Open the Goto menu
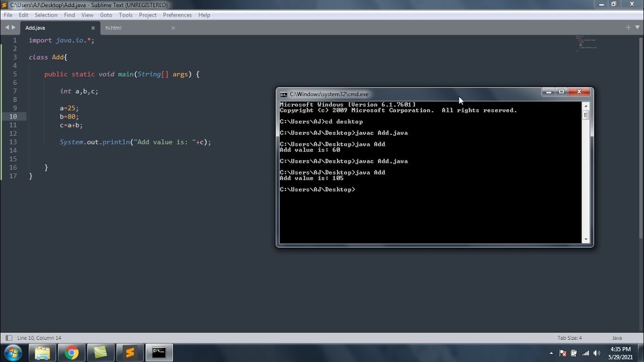The image size is (644, 362). click(106, 15)
